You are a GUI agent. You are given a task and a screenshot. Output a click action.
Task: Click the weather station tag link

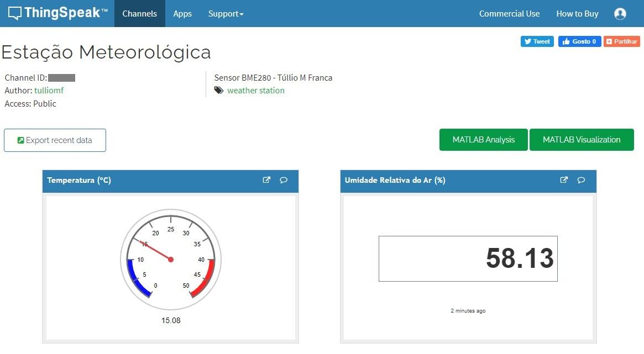[x=256, y=90]
